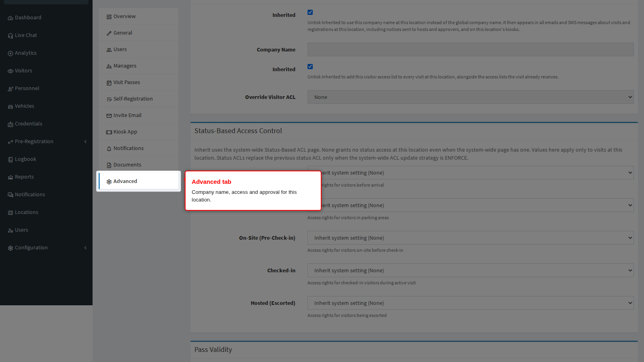Click the Analytics icon in sidebar
This screenshot has height=362, width=644.
10,53
